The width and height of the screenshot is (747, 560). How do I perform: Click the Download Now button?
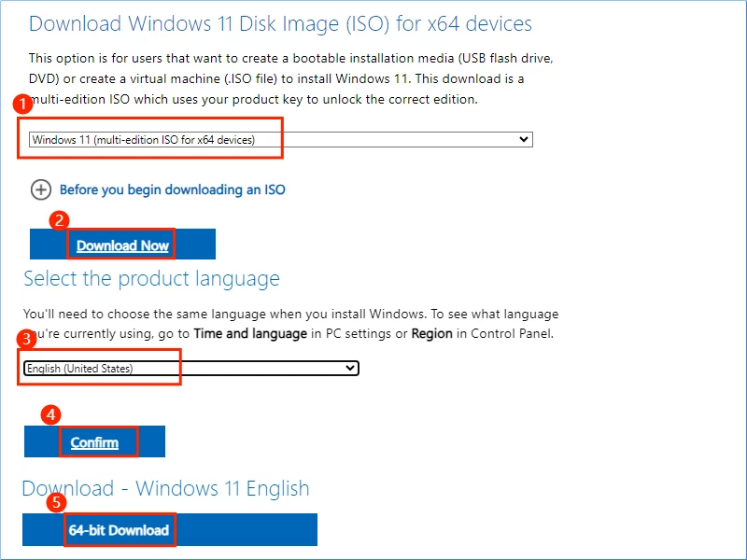click(x=122, y=245)
